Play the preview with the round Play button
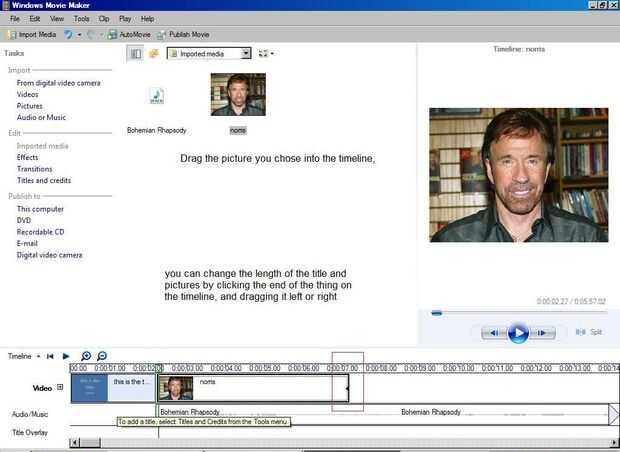This screenshot has height=452, width=620. (518, 333)
